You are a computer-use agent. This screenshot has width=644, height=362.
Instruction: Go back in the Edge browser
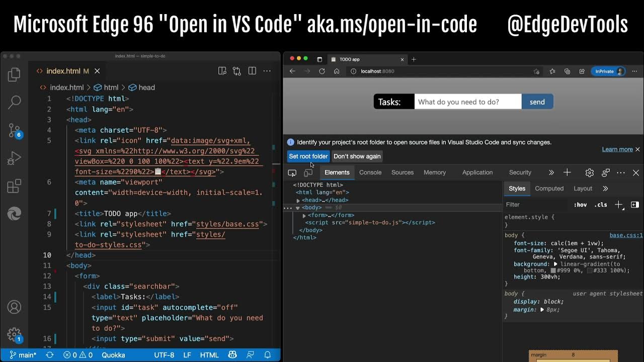(x=292, y=71)
